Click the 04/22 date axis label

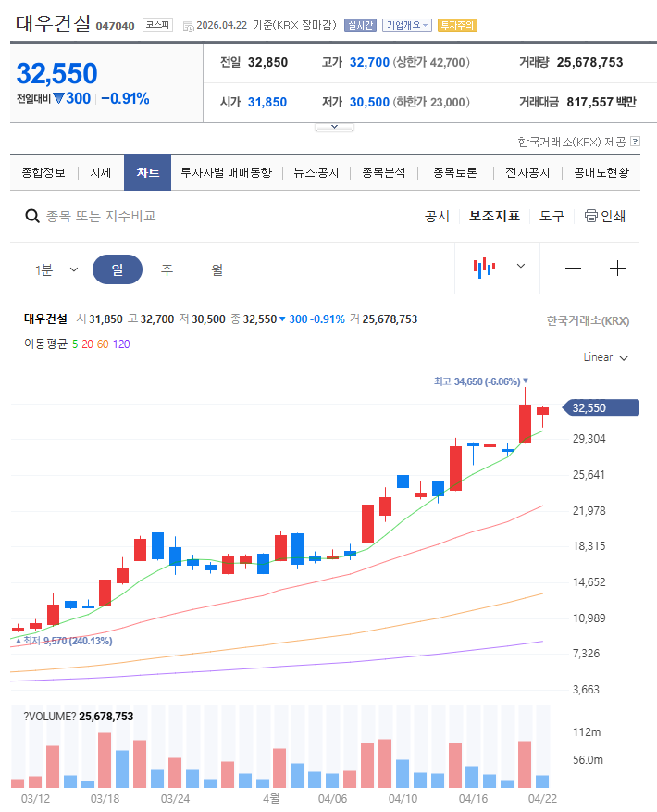point(542,799)
